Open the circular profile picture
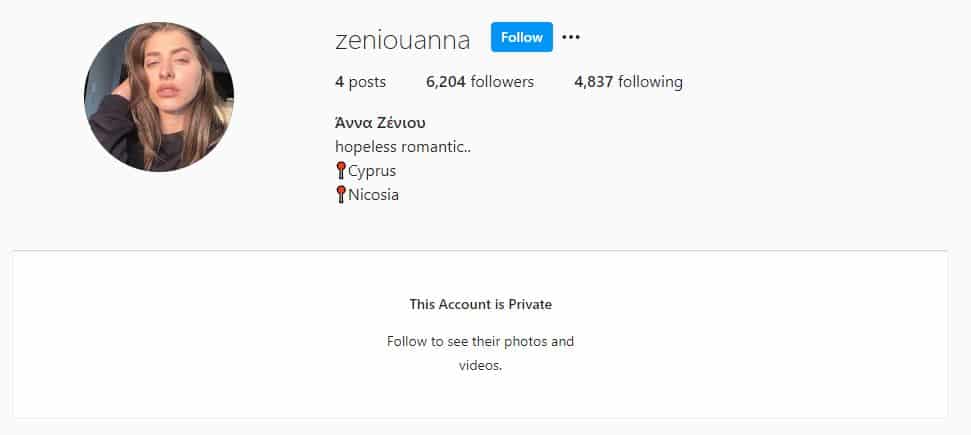The image size is (971, 435). (x=159, y=97)
